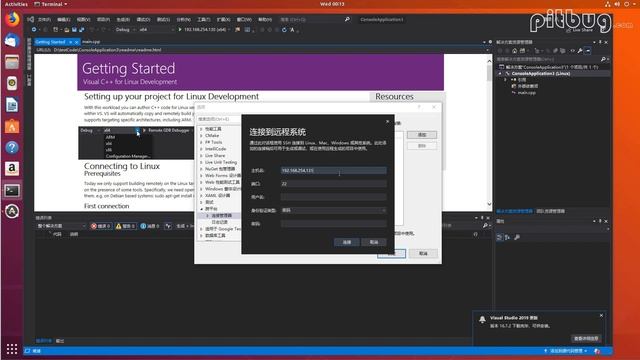Click the search magnifier in the menu bar
The height and width of the screenshot is (360, 640).
(347, 19)
